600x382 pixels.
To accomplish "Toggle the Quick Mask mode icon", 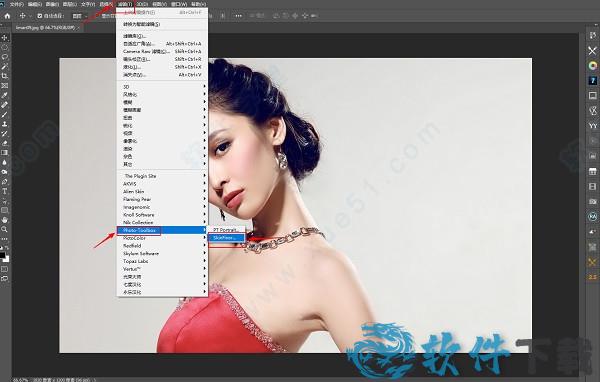I will (x=5, y=269).
